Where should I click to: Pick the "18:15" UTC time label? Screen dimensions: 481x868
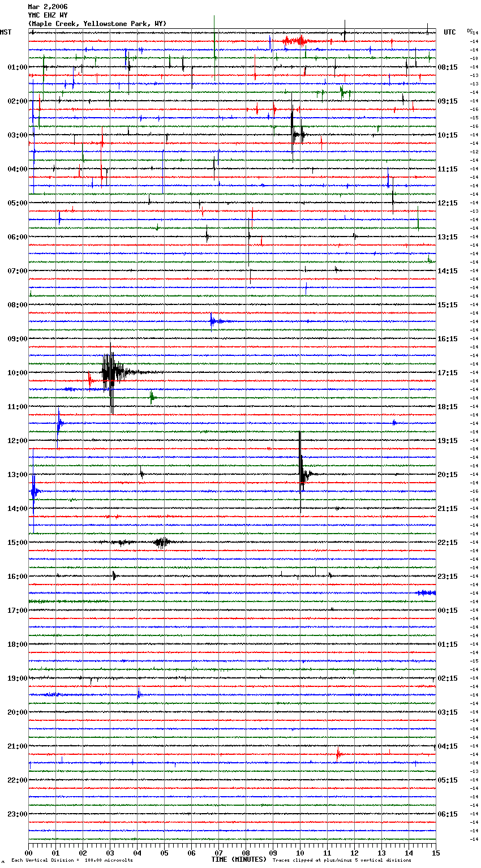click(448, 407)
